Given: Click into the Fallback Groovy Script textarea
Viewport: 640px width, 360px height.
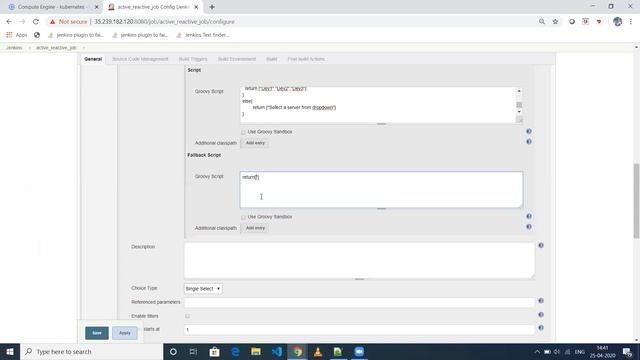Looking at the screenshot, I should coord(381,190).
